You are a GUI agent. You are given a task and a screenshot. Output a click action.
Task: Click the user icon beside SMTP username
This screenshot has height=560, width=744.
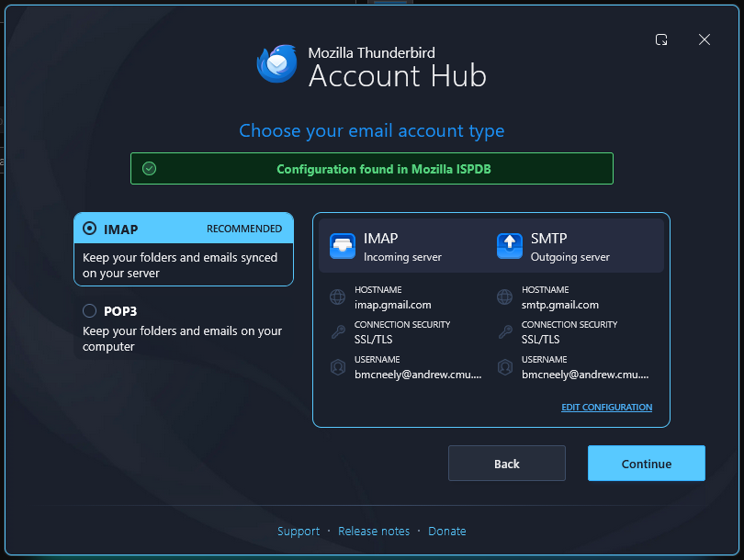504,367
